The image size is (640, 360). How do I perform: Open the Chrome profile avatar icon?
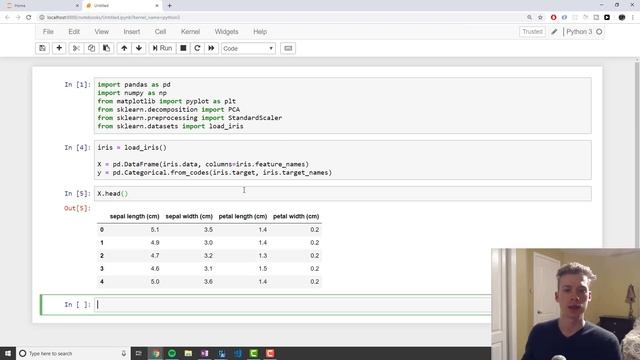[622, 17]
